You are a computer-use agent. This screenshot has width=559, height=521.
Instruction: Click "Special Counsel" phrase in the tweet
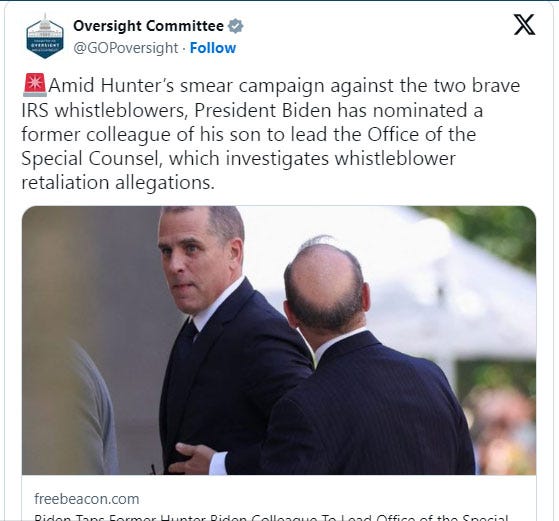point(92,159)
